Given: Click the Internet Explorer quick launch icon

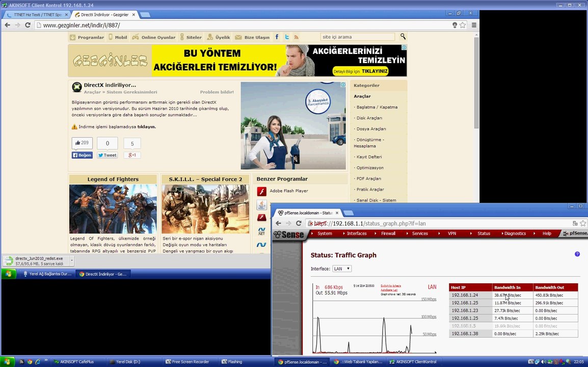Looking at the screenshot, I should [x=38, y=362].
